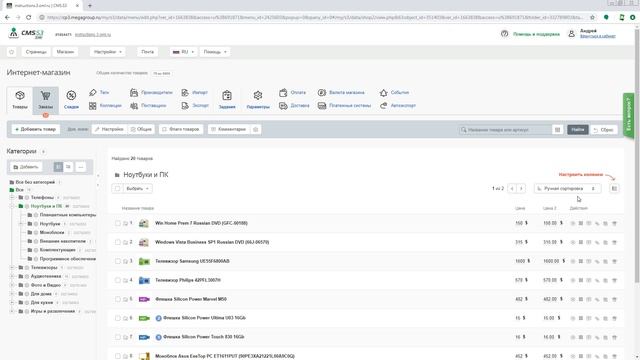Click the Найти search button
The image size is (640, 360).
point(578,130)
